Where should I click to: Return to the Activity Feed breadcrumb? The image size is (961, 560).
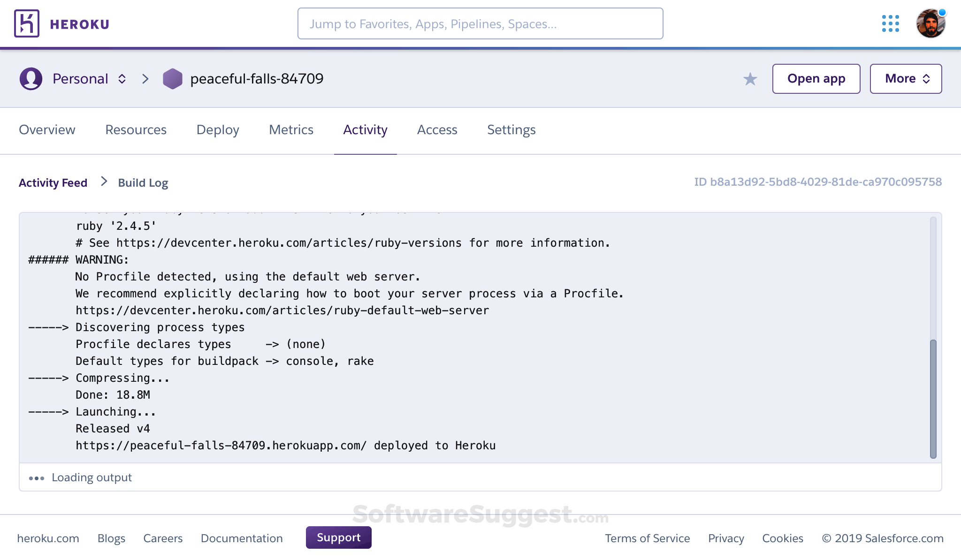click(x=53, y=183)
